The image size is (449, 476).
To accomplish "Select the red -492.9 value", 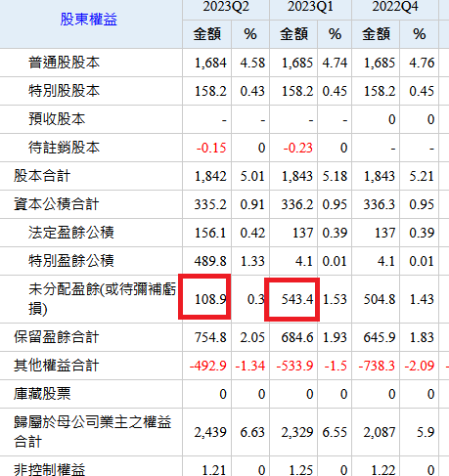I will [208, 366].
